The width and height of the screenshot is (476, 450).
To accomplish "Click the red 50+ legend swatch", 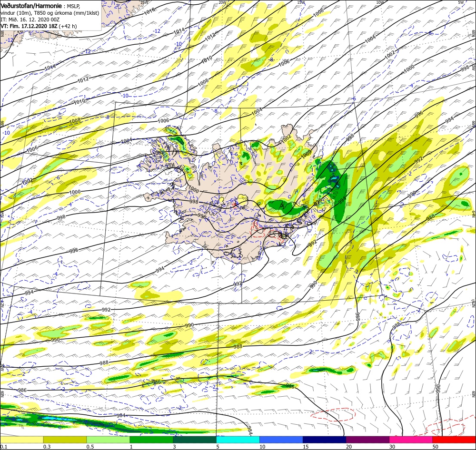I will pos(454,440).
